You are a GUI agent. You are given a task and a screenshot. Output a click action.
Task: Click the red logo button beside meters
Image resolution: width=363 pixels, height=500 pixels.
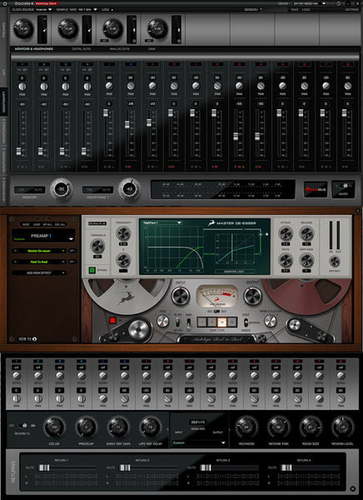(315, 190)
